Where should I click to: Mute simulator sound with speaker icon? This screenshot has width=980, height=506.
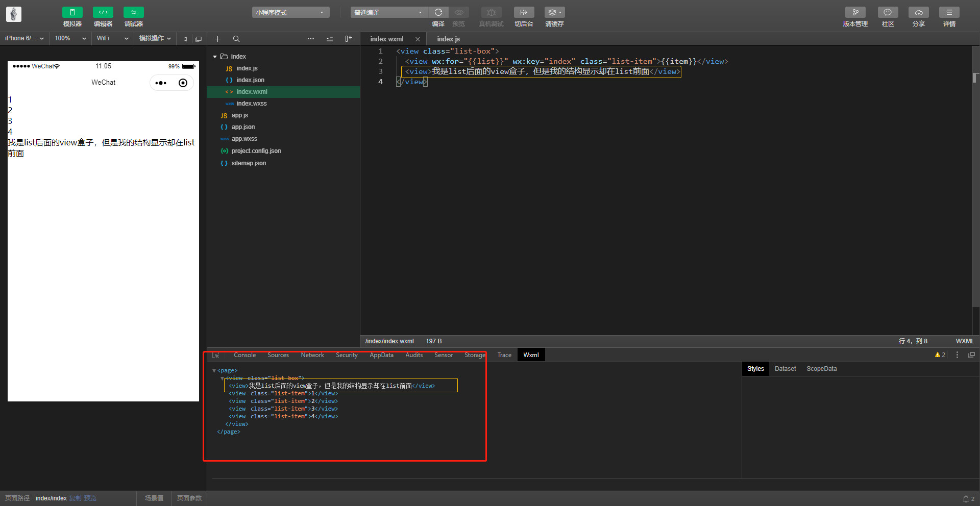(185, 39)
